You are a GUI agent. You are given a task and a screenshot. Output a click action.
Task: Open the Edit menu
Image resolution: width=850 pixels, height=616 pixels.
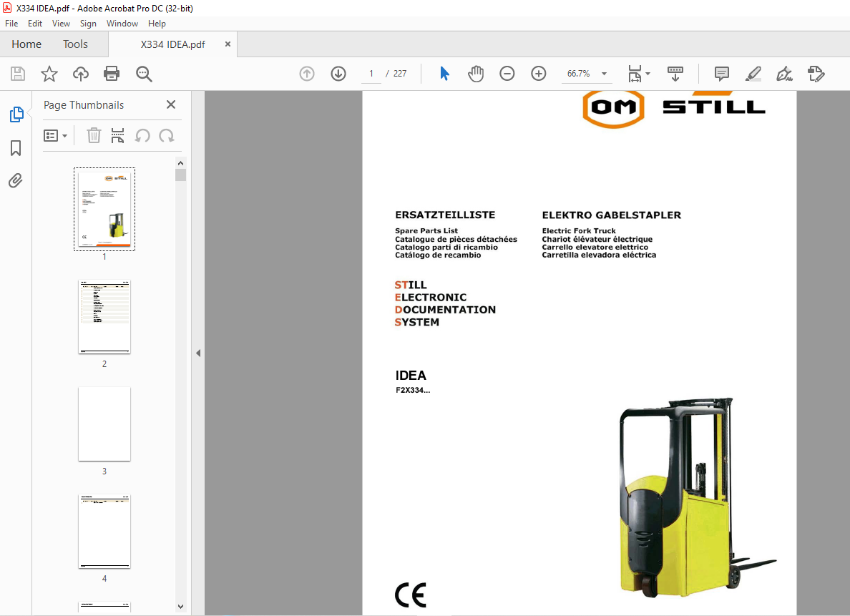[34, 24]
